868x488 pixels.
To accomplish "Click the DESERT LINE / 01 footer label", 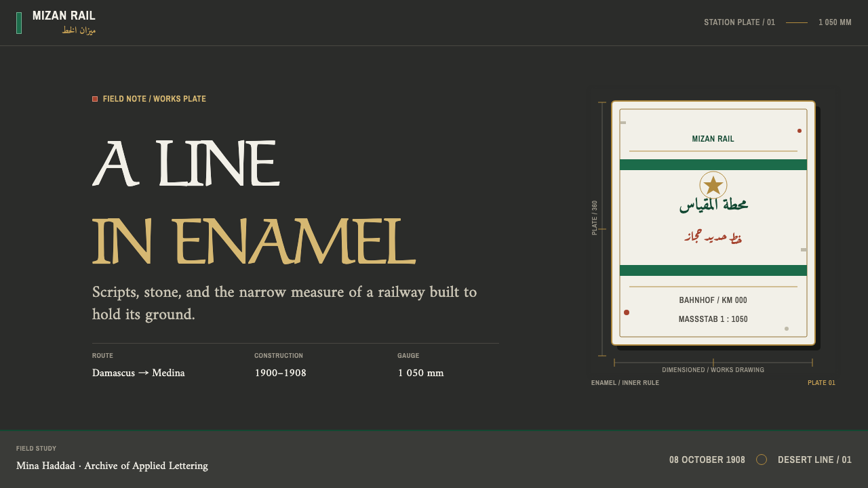I will [x=814, y=460].
